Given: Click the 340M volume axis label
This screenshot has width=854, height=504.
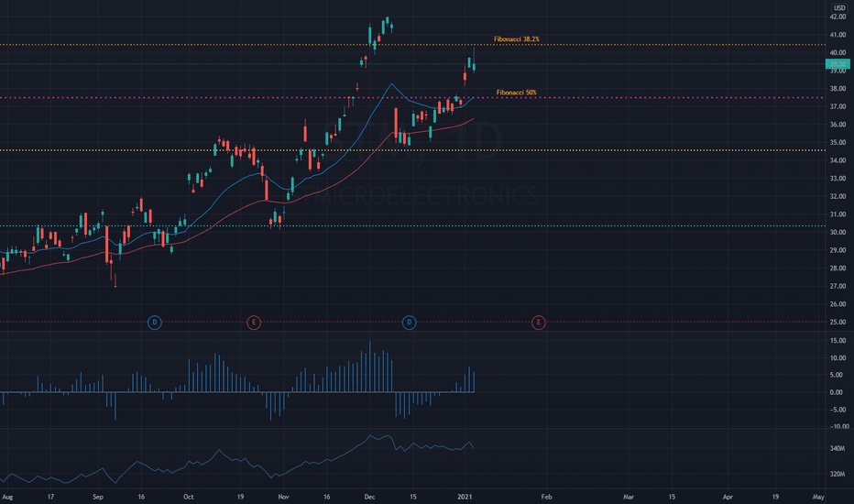Looking at the screenshot, I should point(838,449).
